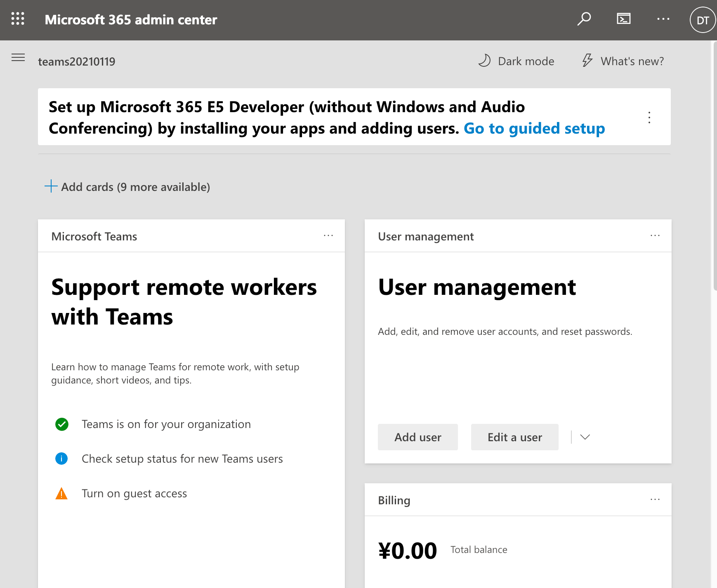Follow the Go to guided setup link
Image resolution: width=717 pixels, height=588 pixels.
pos(534,128)
